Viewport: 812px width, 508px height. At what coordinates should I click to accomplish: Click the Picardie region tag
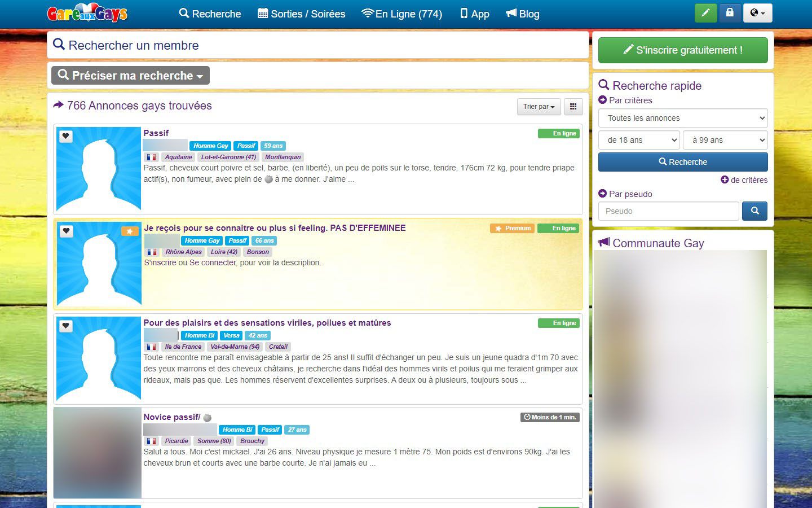176,441
